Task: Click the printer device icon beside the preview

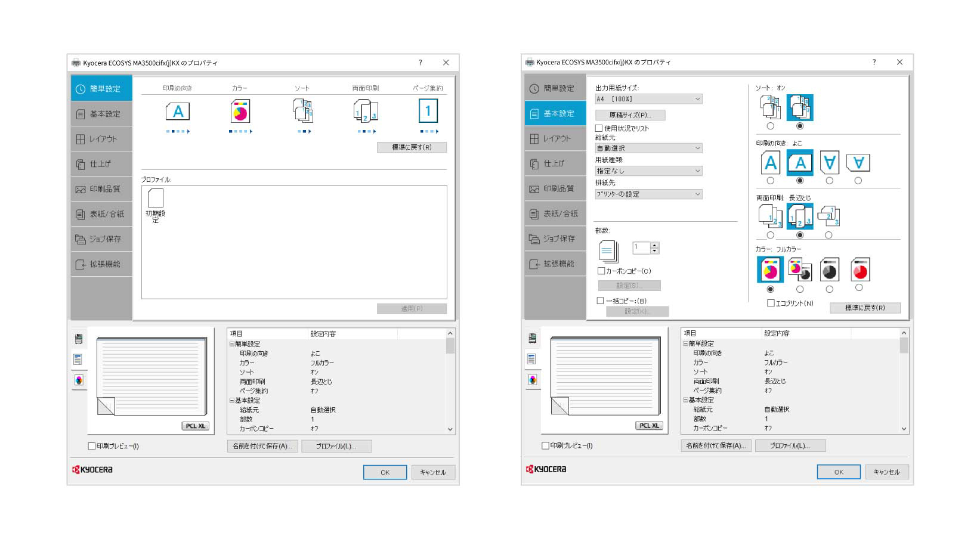Action: pos(79,337)
